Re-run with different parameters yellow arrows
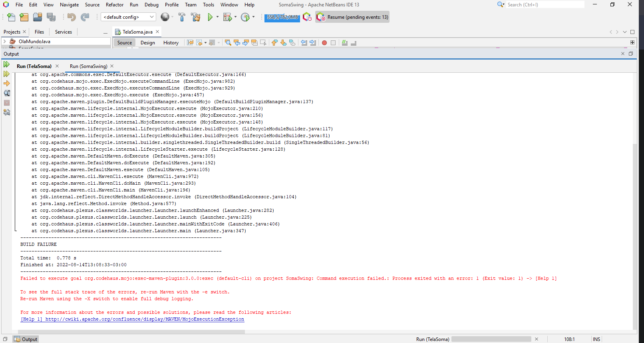The height and width of the screenshot is (343, 644). tap(6, 74)
